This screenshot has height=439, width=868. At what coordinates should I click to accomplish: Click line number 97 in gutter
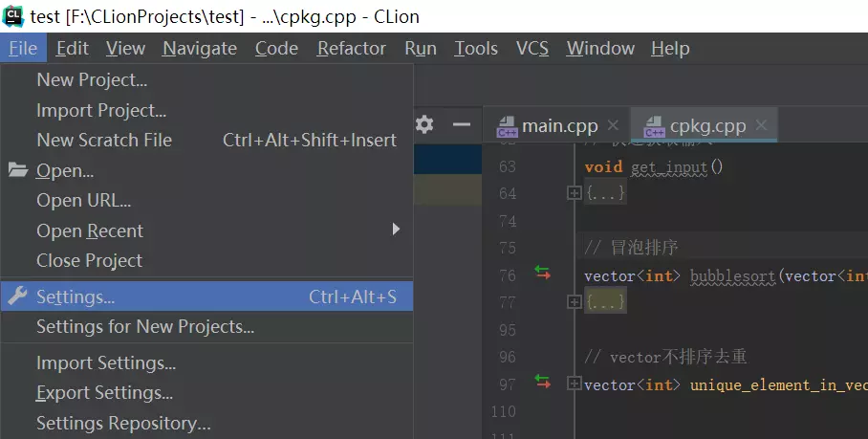pyautogui.click(x=507, y=384)
